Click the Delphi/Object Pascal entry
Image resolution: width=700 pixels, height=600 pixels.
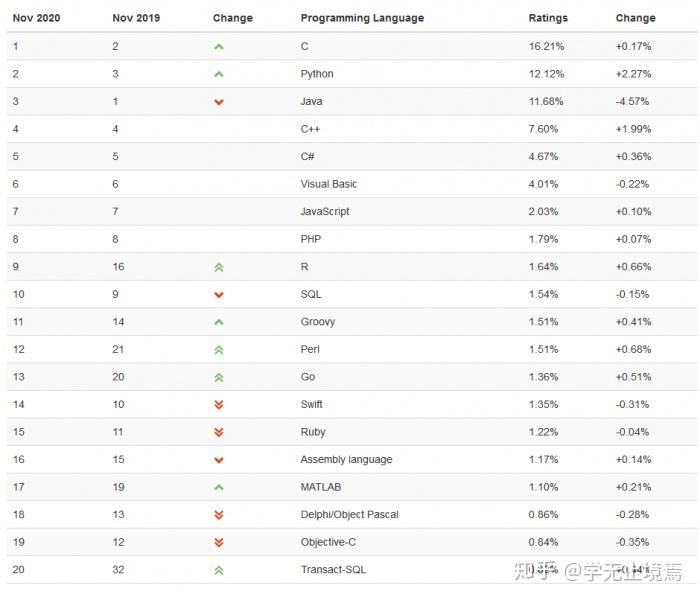point(349,515)
